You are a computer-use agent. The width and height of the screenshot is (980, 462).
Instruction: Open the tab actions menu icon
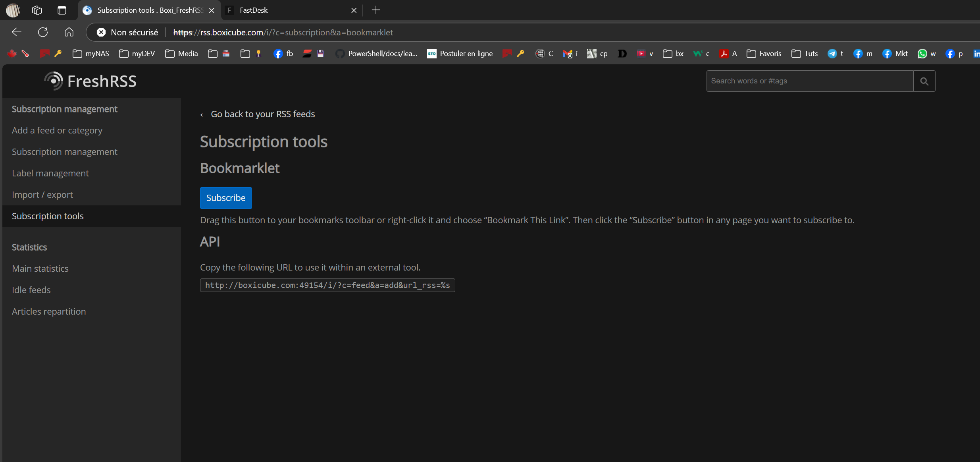(62, 10)
